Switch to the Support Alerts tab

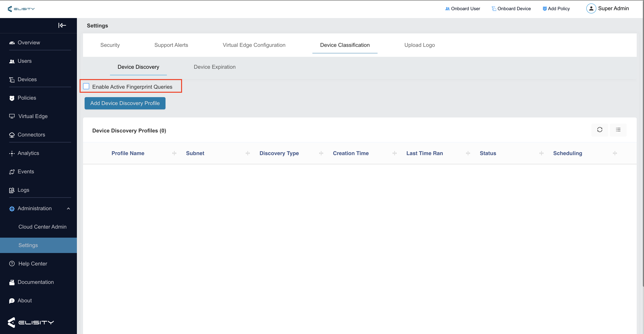click(x=171, y=45)
